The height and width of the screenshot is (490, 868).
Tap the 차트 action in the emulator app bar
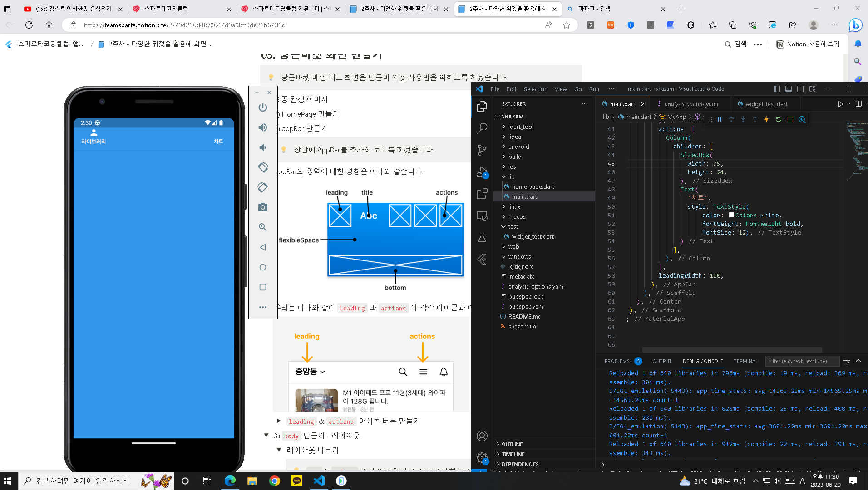point(218,141)
